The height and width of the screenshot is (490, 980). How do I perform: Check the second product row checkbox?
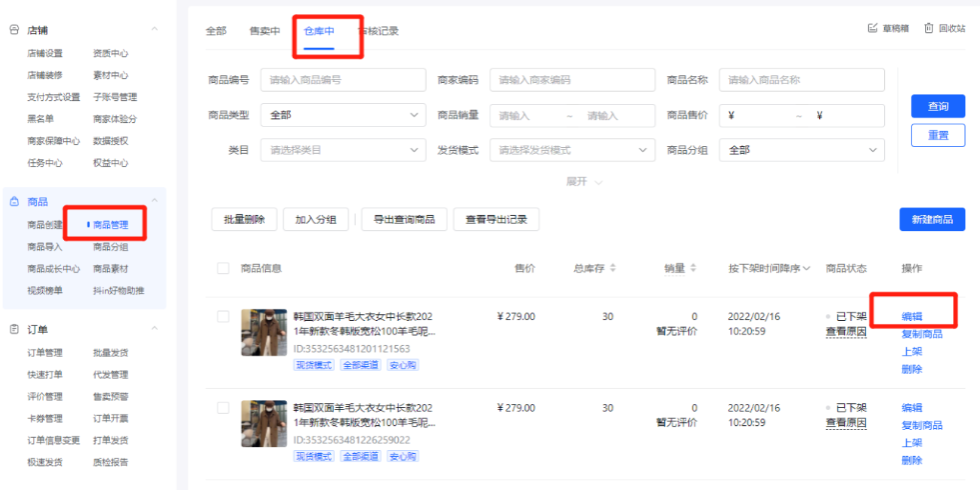(223, 408)
